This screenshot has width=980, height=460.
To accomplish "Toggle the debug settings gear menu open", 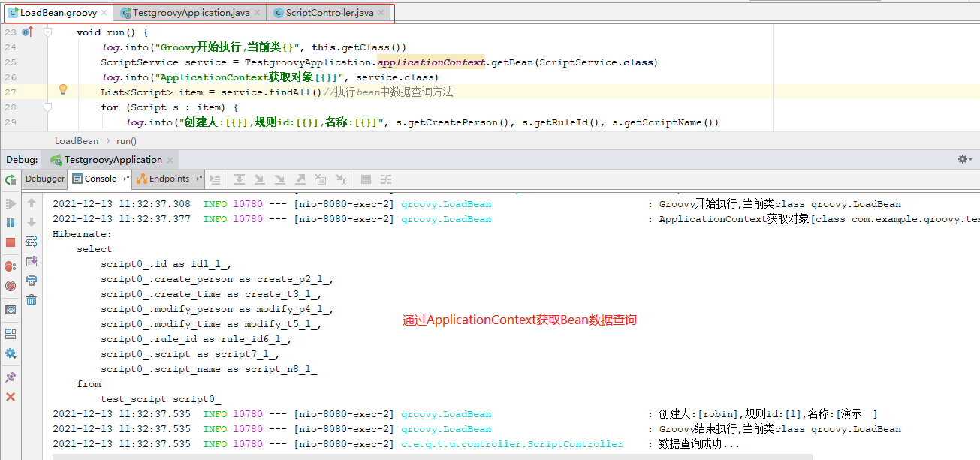I will tap(963, 159).
